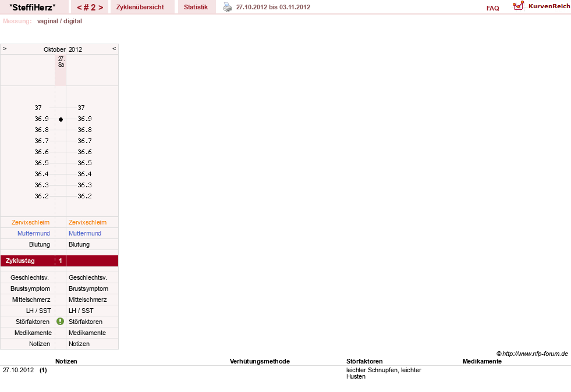Click the '<' arrow right of 2012
Screen dimensions: 571x392
(114, 48)
